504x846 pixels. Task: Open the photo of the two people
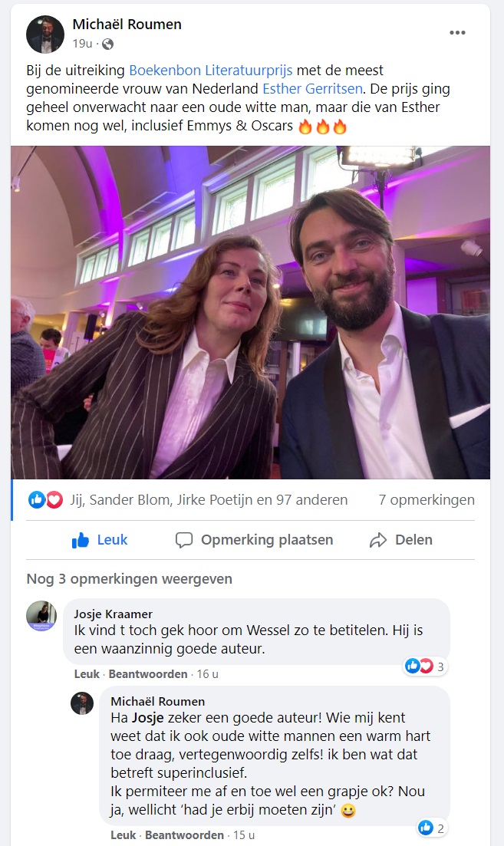coord(250,312)
